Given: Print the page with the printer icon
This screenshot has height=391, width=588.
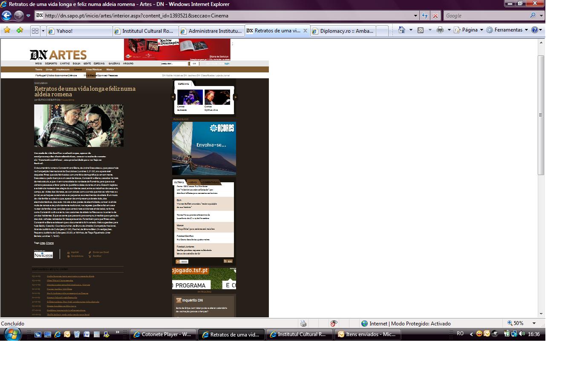Looking at the screenshot, I should [440, 30].
